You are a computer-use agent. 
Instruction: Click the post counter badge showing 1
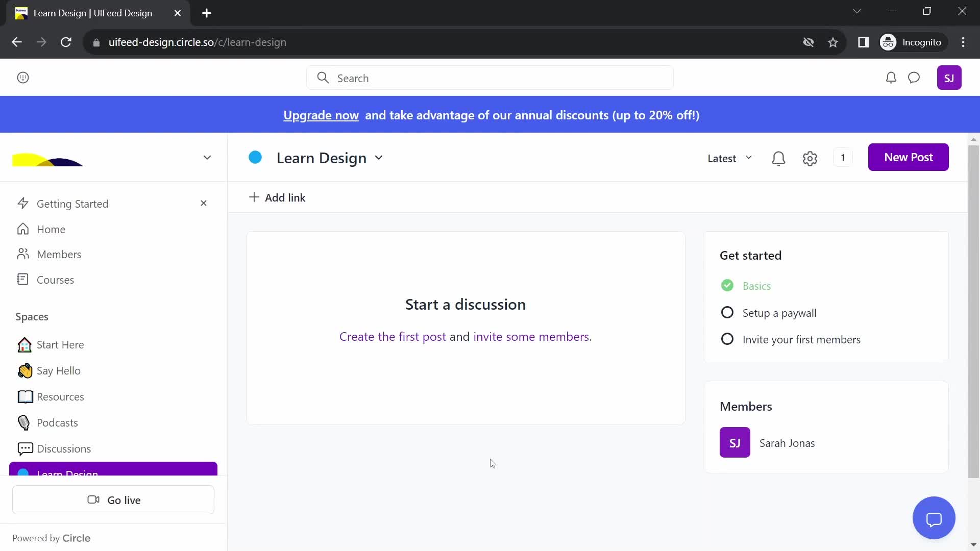[843, 158]
